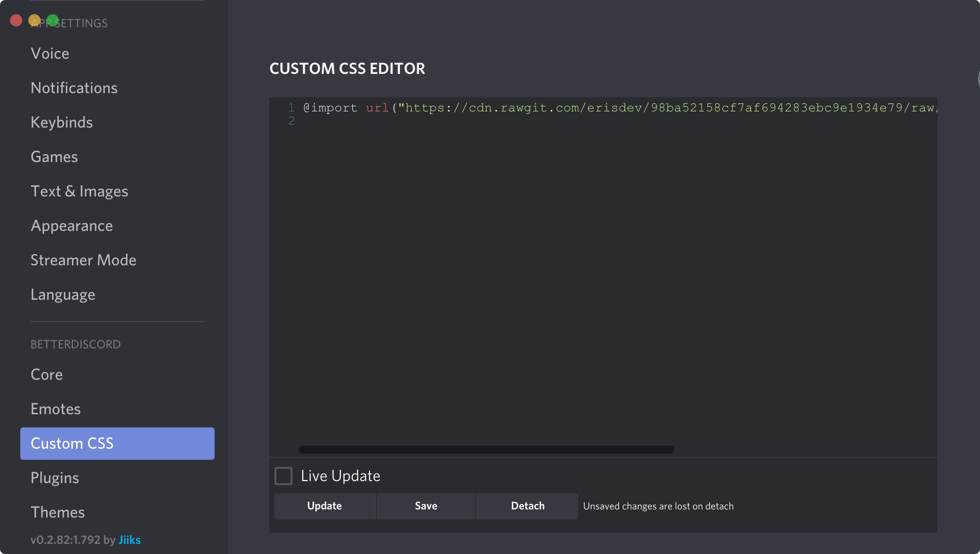Screen dimensions: 980x554
Task: Enable the Live Update checkbox
Action: 283,476
